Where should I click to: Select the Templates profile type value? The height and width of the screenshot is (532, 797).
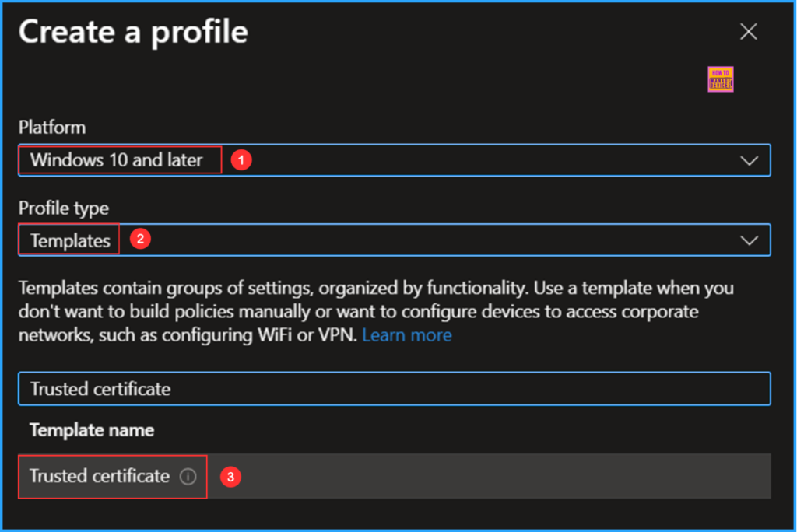[x=70, y=240]
